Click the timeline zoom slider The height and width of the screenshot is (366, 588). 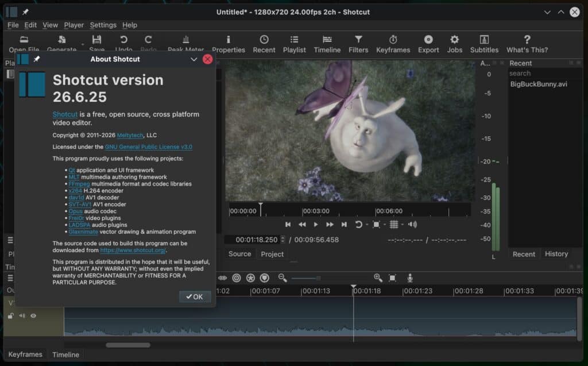coord(307,278)
